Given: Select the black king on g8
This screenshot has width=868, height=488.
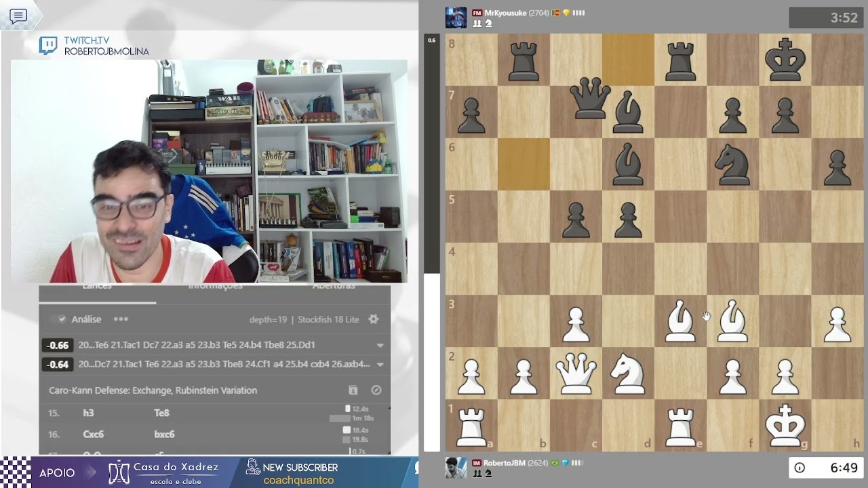Looking at the screenshot, I should click(x=785, y=60).
